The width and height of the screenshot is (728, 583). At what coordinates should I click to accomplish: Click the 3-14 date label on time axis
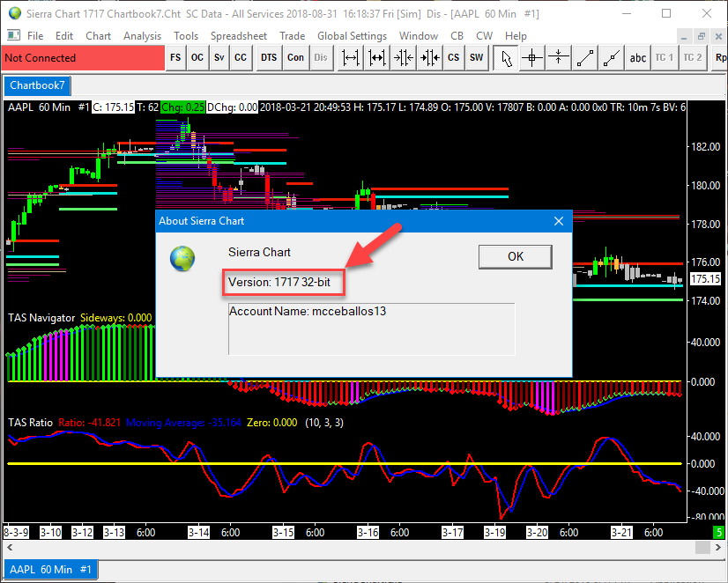point(198,532)
